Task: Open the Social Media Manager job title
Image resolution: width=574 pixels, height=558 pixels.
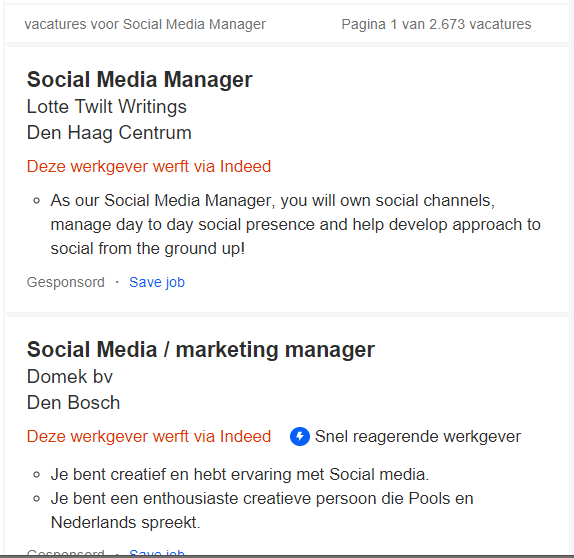Action: (x=139, y=79)
